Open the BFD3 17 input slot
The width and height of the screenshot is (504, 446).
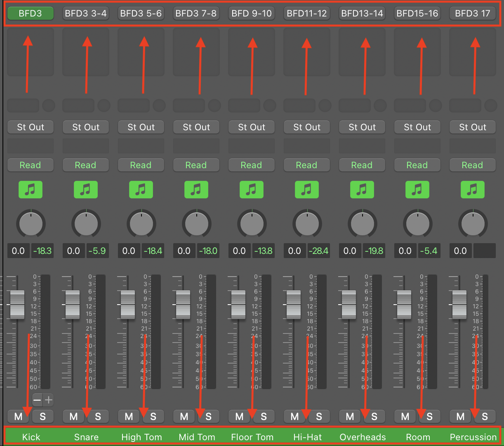click(473, 13)
